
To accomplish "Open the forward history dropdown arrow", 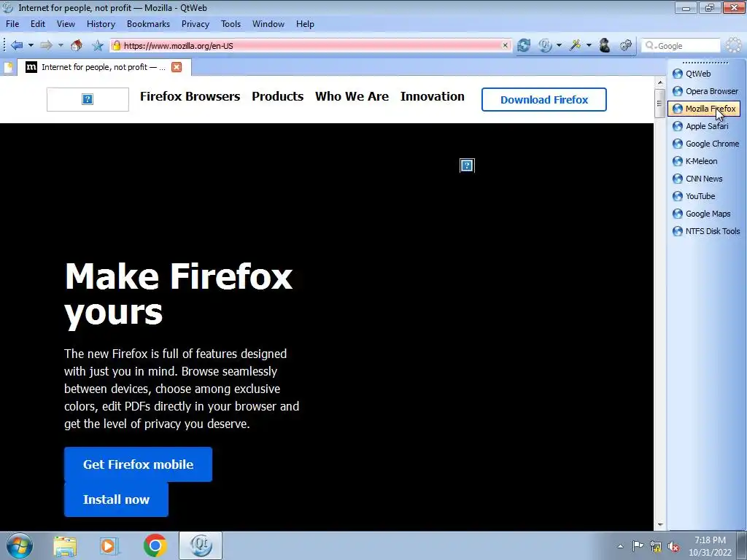I will (61, 45).
